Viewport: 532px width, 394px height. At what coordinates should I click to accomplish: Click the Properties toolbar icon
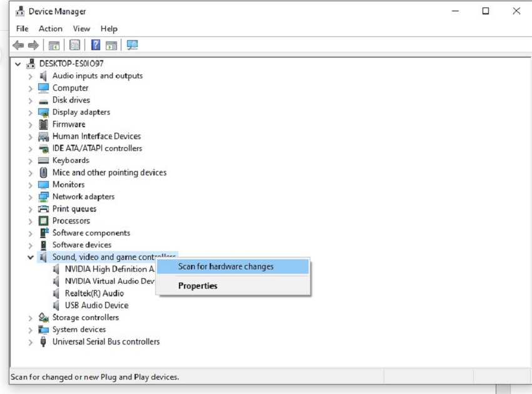pos(74,45)
